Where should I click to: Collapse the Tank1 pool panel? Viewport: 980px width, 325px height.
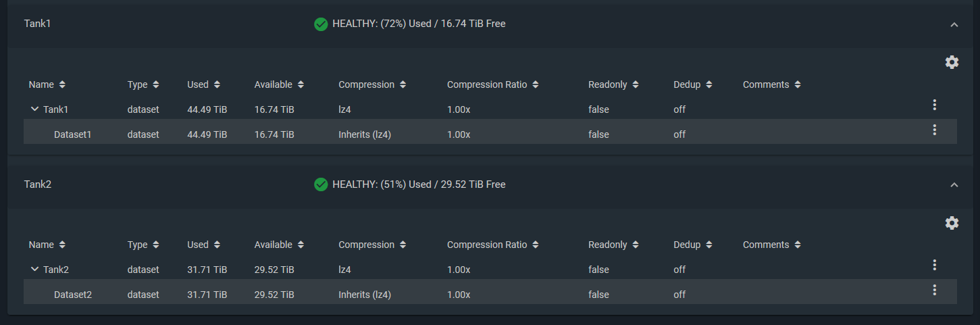click(954, 24)
